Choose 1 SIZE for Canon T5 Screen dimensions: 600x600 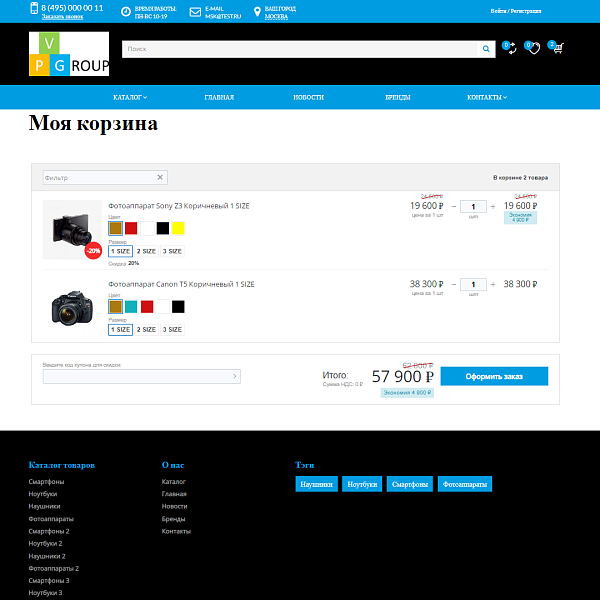[x=120, y=329]
